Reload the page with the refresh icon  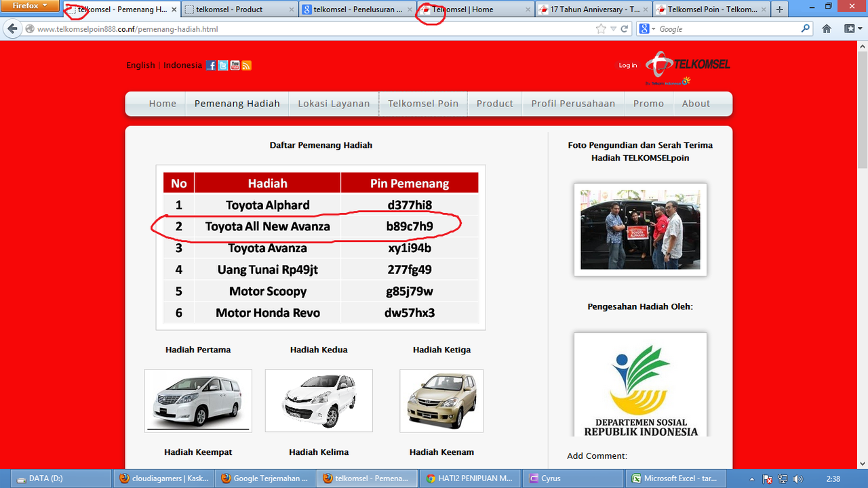[x=625, y=29]
